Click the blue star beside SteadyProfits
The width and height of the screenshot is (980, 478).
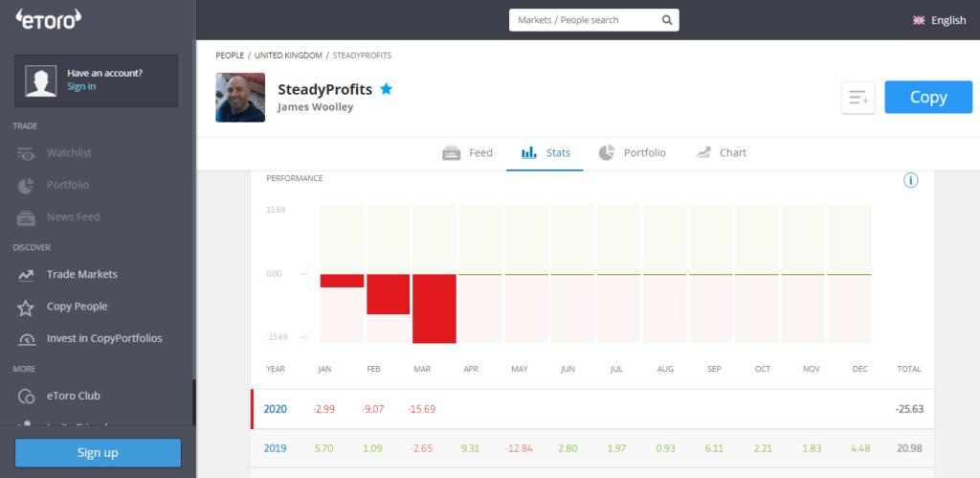pyautogui.click(x=387, y=89)
